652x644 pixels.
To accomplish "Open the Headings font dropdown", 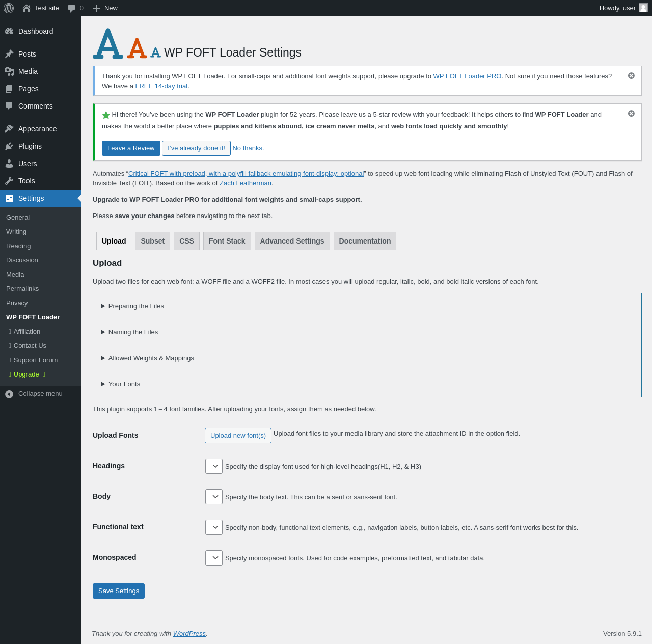I will pos(214,466).
